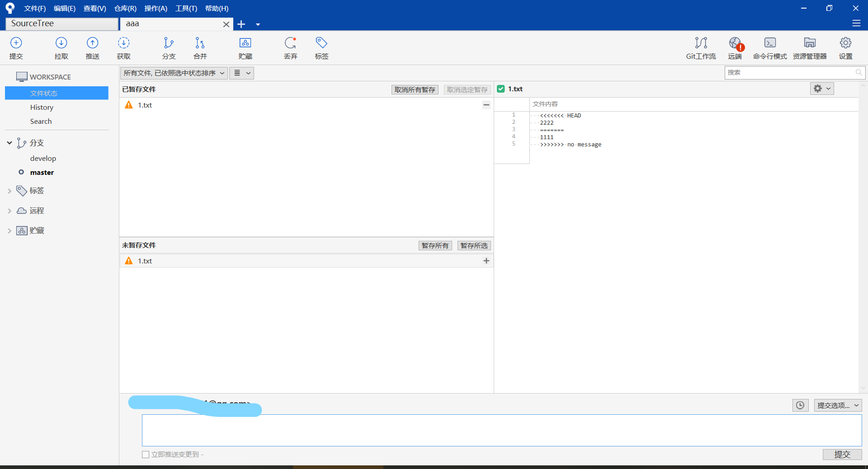868x469 pixels.
Task: Expand the 远程 remotes section
Action: pos(9,211)
